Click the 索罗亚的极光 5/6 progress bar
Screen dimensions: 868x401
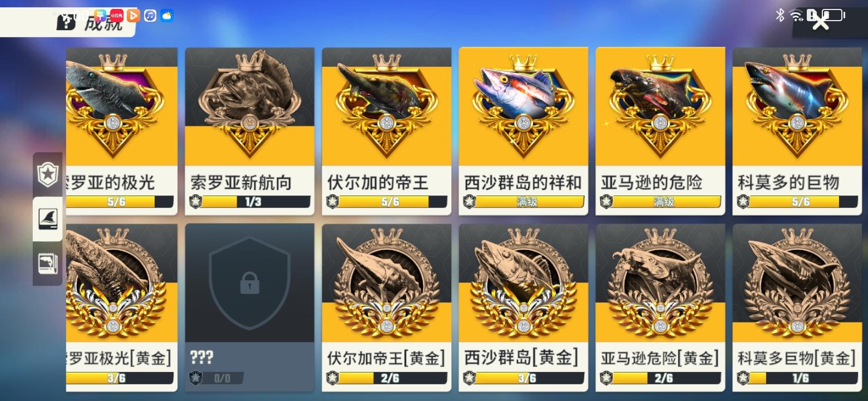point(120,202)
